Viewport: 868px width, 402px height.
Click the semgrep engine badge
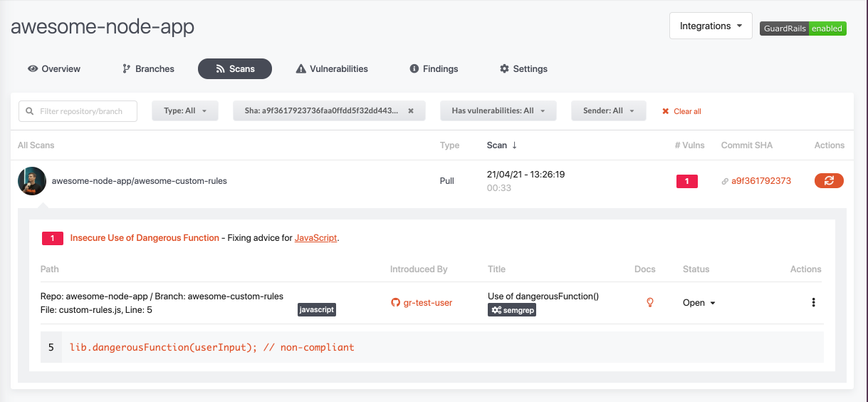click(x=512, y=310)
